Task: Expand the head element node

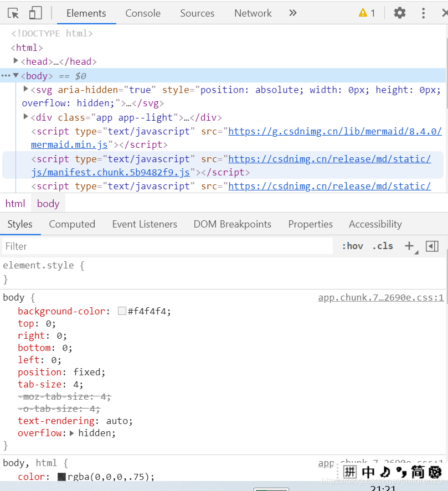Action: 16,61
